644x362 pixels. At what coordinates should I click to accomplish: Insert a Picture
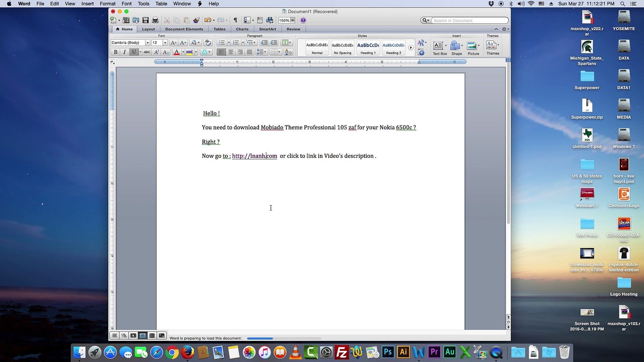(473, 48)
